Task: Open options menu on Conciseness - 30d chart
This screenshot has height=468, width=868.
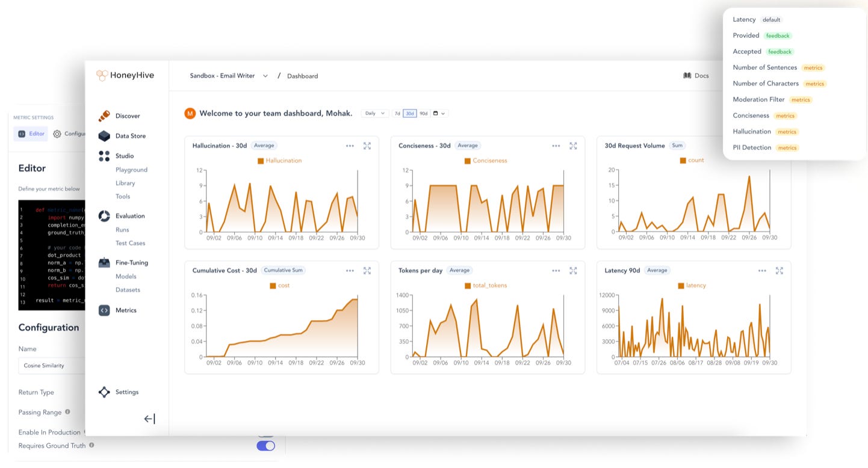Action: (556, 146)
